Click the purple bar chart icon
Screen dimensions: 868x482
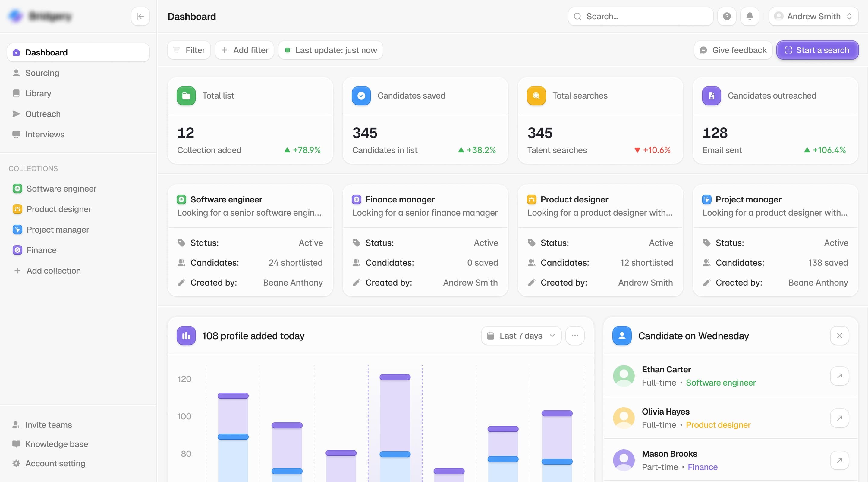coord(186,336)
